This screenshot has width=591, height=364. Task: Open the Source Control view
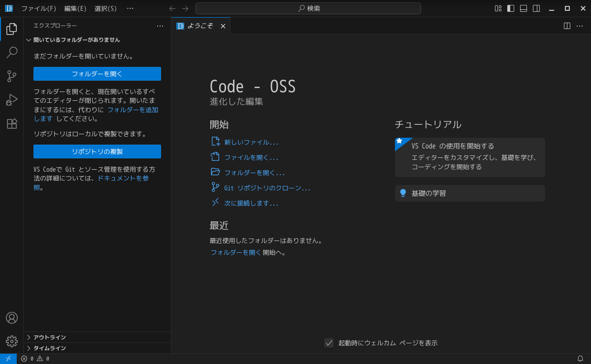coord(12,76)
